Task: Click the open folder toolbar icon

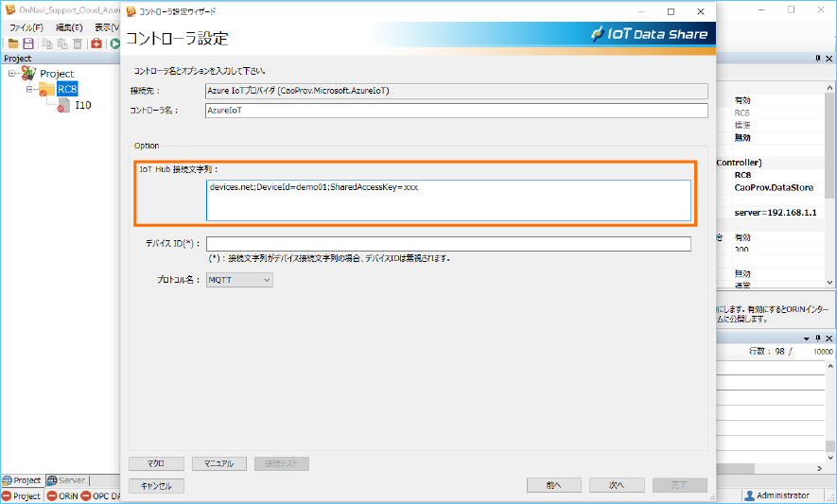Action: [x=13, y=43]
